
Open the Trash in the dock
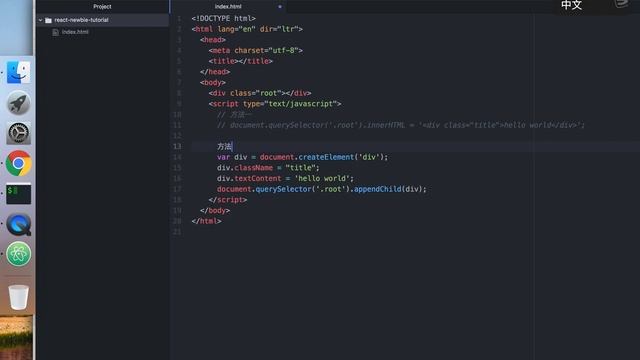click(18, 297)
